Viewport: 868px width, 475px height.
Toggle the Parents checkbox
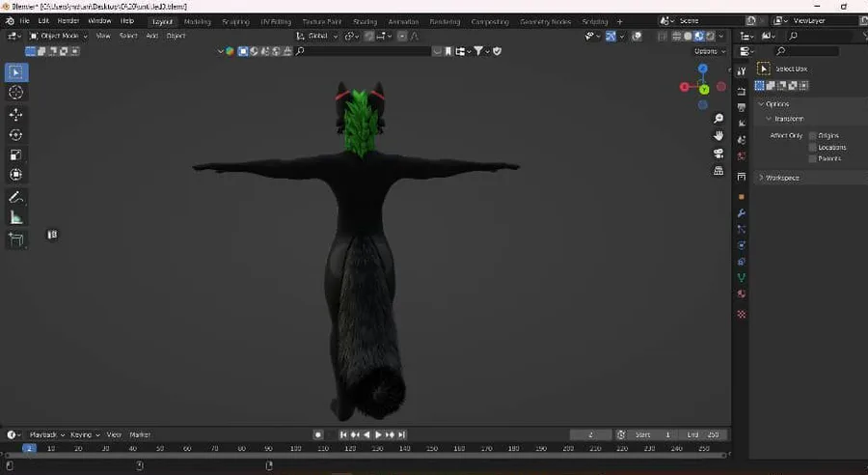pos(813,158)
